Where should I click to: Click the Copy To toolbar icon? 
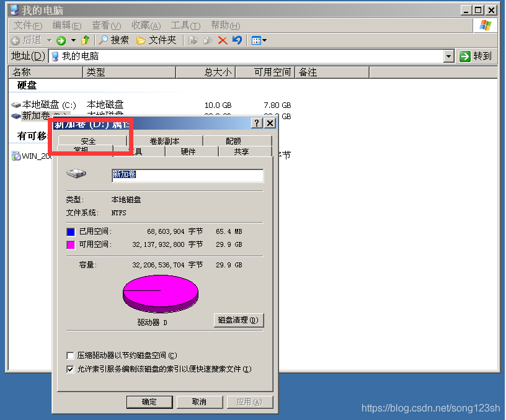point(208,40)
